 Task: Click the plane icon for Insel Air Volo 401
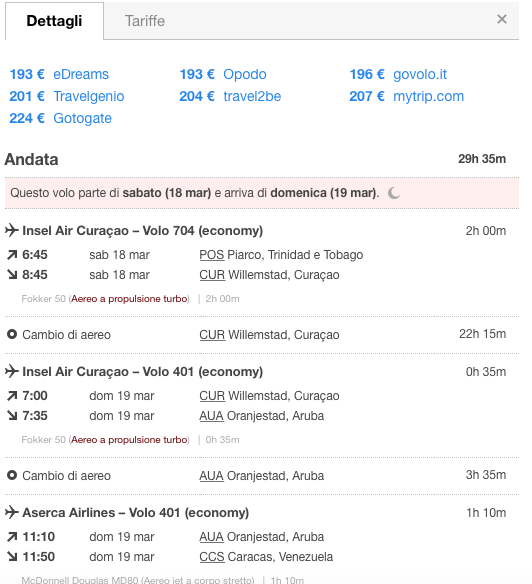coord(12,371)
